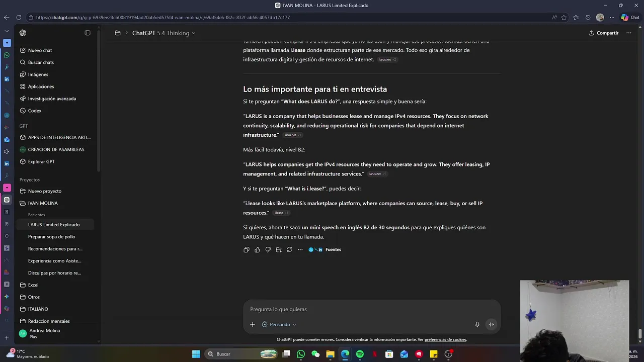Open the Recomendaciones para r... chat
Image resolution: width=644 pixels, height=362 pixels.
click(x=56, y=249)
